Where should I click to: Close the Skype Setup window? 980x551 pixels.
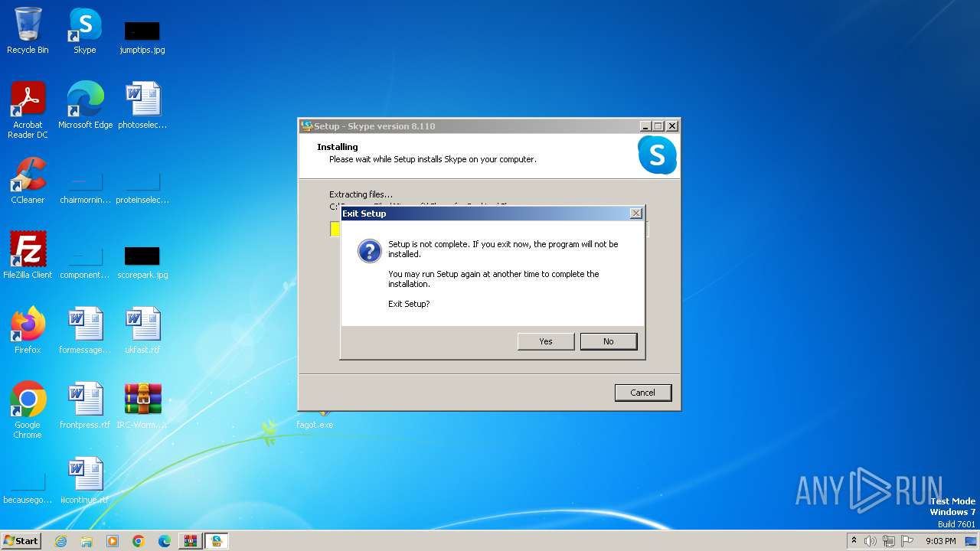[x=672, y=126]
